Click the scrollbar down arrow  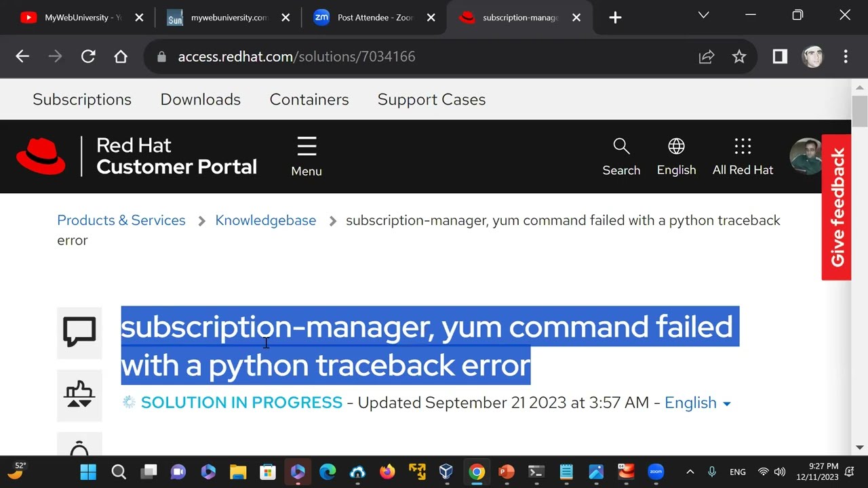pyautogui.click(x=860, y=447)
